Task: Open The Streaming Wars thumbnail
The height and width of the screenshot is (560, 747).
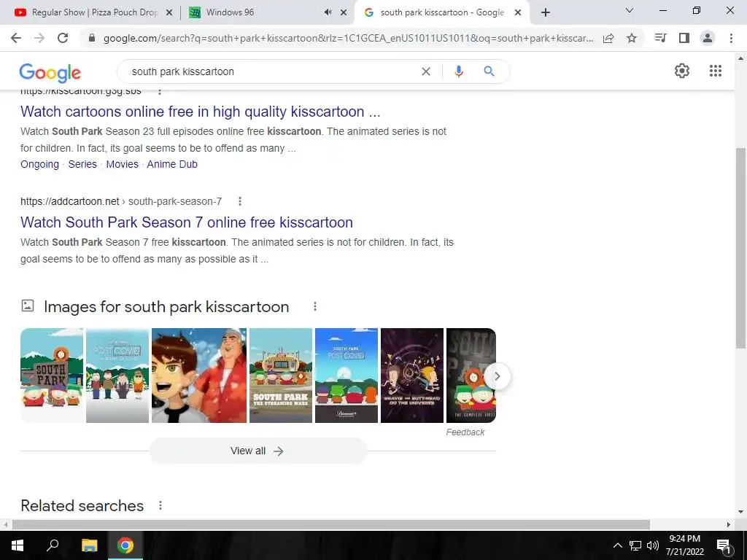Action: [x=281, y=376]
